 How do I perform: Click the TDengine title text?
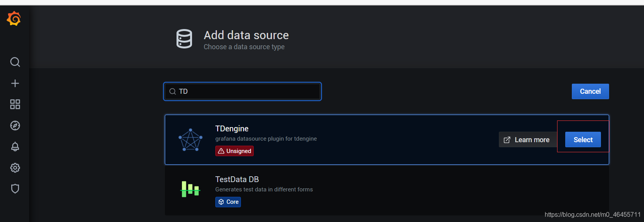tap(232, 129)
